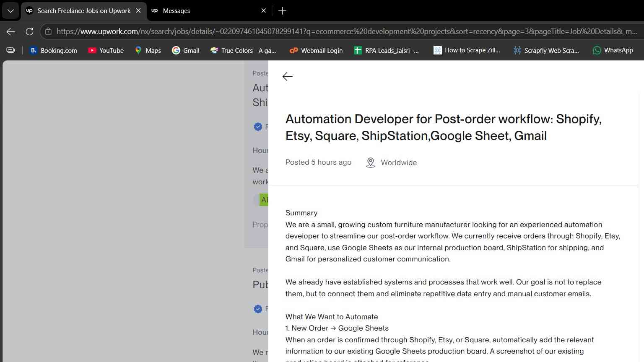Select the Search Freelance Jobs on Upwork tab

pyautogui.click(x=84, y=11)
